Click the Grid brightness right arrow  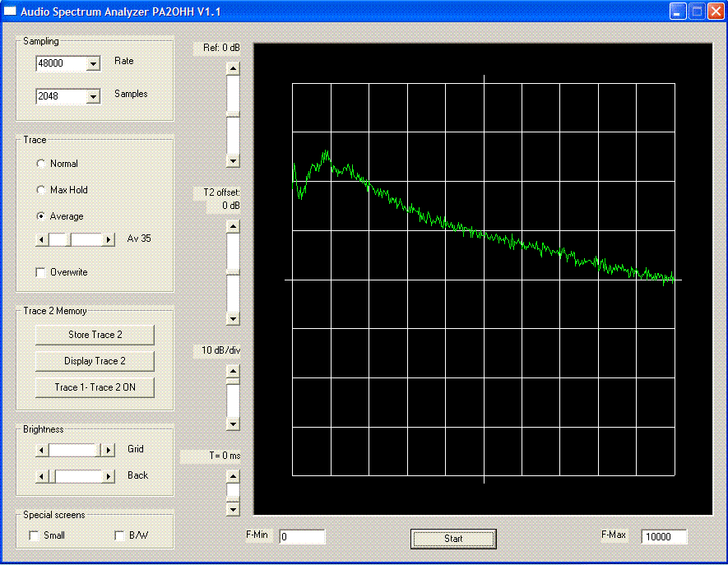pos(108,450)
